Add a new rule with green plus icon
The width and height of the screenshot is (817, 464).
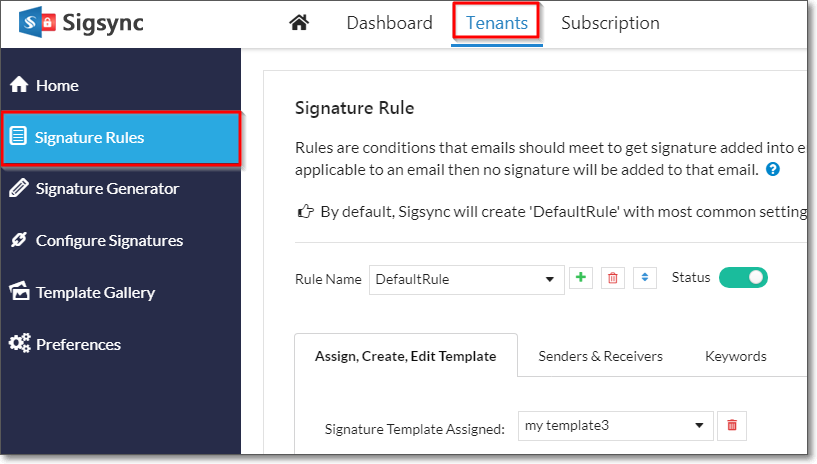point(581,278)
